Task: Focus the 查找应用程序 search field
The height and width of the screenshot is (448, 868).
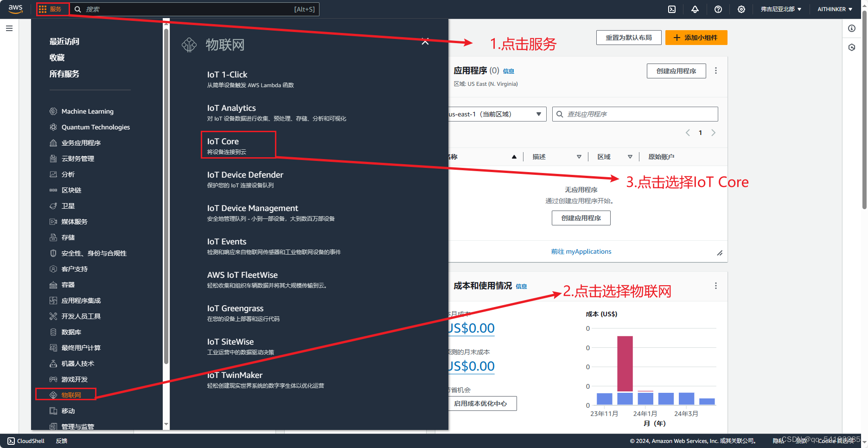Action: click(635, 114)
